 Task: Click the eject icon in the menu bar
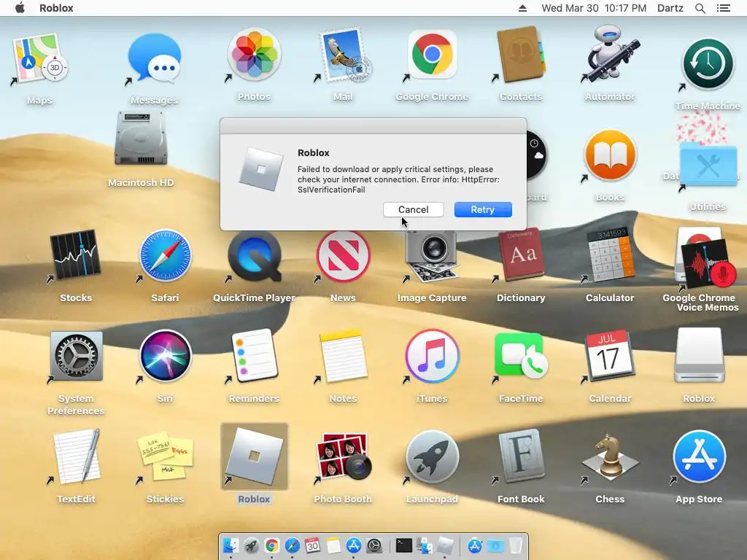(x=522, y=8)
